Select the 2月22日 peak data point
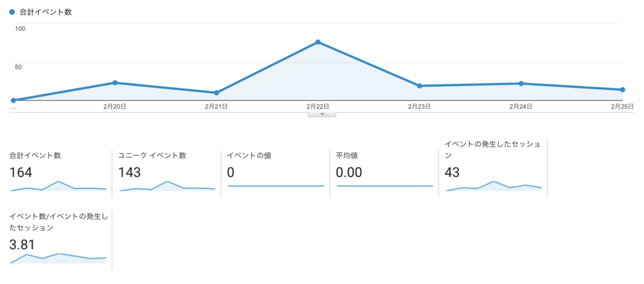 click(x=318, y=42)
